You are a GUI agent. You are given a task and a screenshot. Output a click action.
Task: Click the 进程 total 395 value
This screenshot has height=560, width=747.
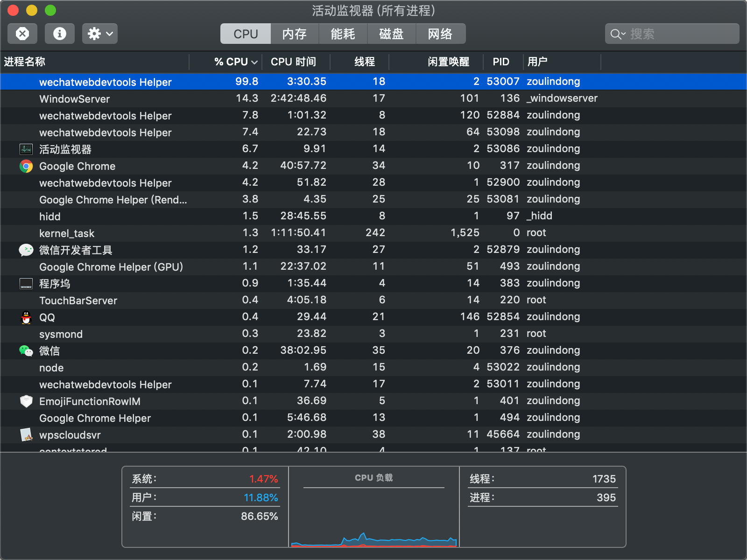tap(606, 497)
